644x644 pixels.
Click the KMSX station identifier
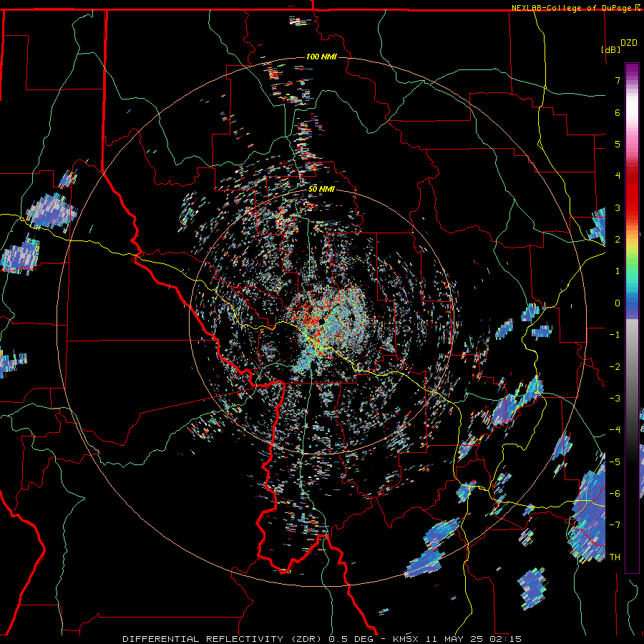407,639
